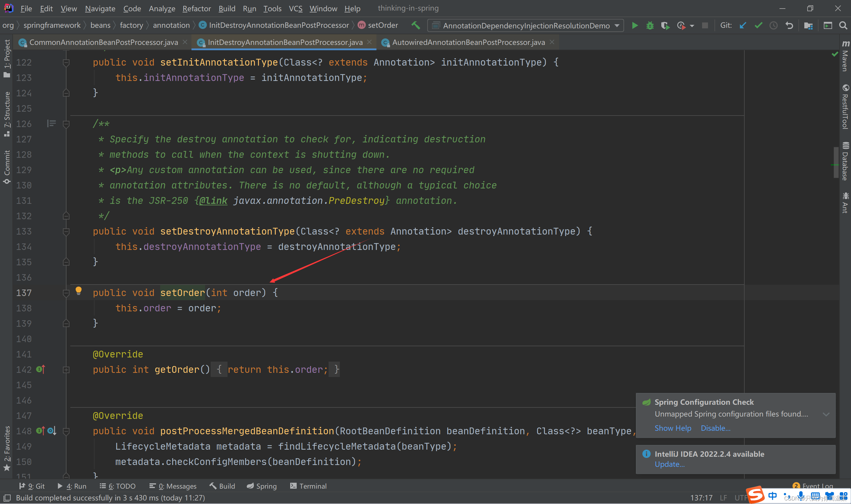This screenshot has height=504, width=851.
Task: Click Run with Coverage icon
Action: [665, 25]
